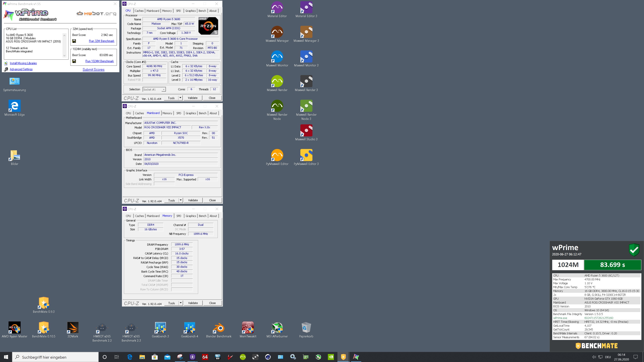Image resolution: width=644 pixels, height=362 pixels.
Task: Click the hwbot.org logo in wPrime
Action: click(x=96, y=13)
